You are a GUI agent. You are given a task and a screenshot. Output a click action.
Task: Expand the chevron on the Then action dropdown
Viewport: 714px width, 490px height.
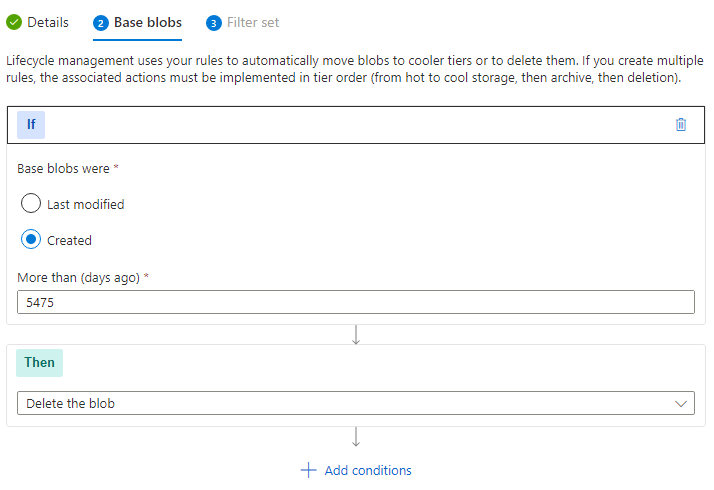(x=682, y=403)
